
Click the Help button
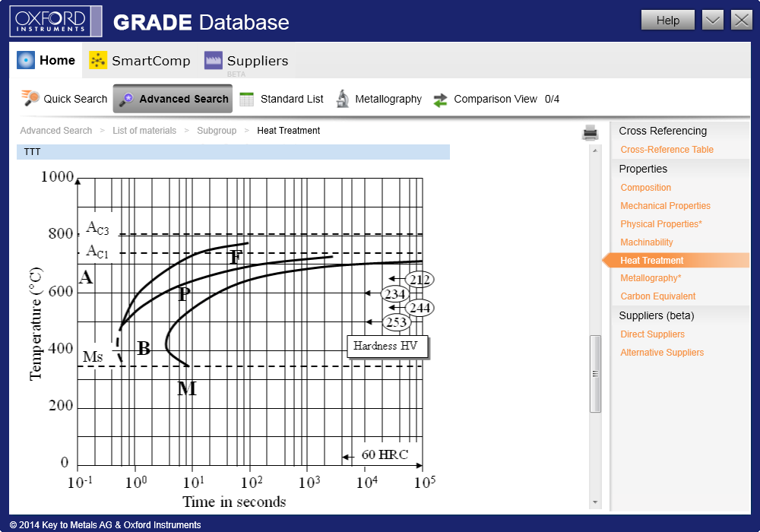coord(668,21)
